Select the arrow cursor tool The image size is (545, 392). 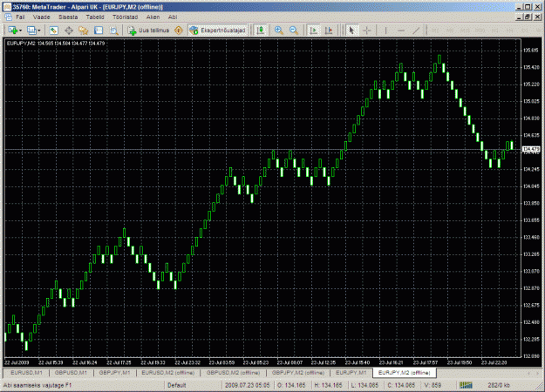coord(351,30)
